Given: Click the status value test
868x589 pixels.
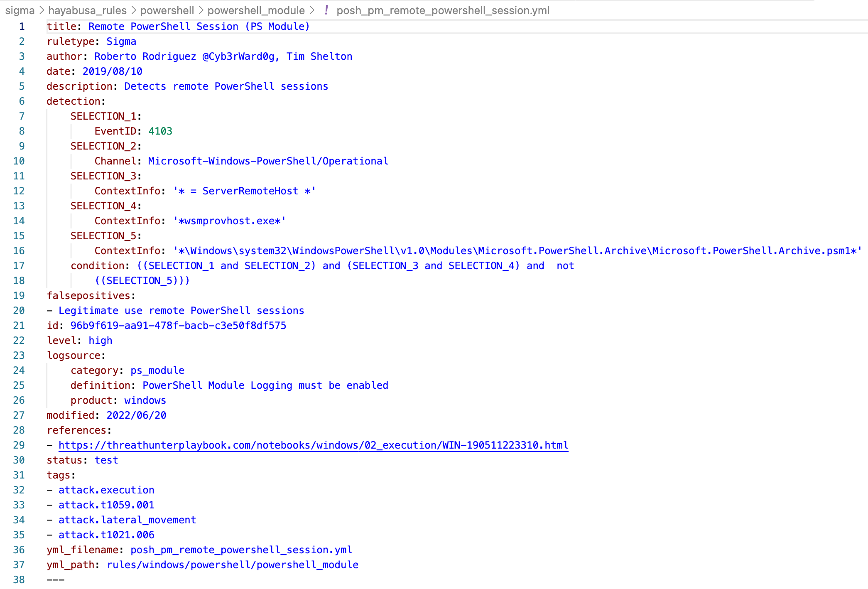Looking at the screenshot, I should coord(106,460).
